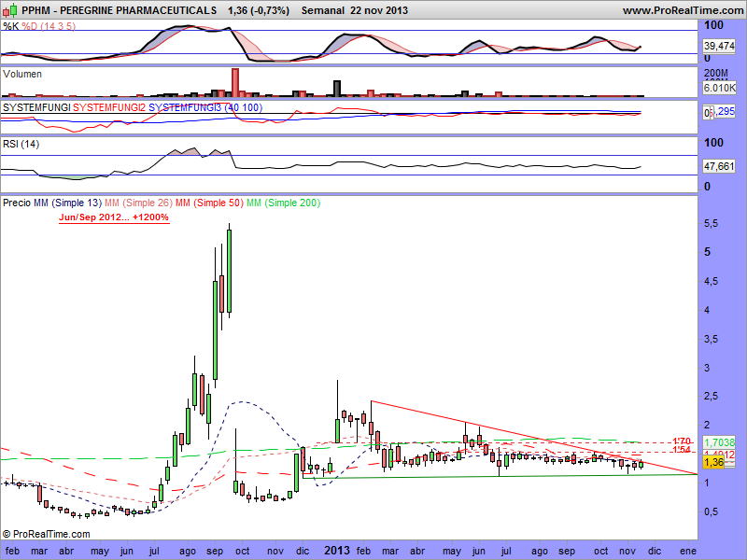Click the red "SYSTEMFUNGI2" indicator label
Viewport: 747px width, 560px height.
[108, 107]
